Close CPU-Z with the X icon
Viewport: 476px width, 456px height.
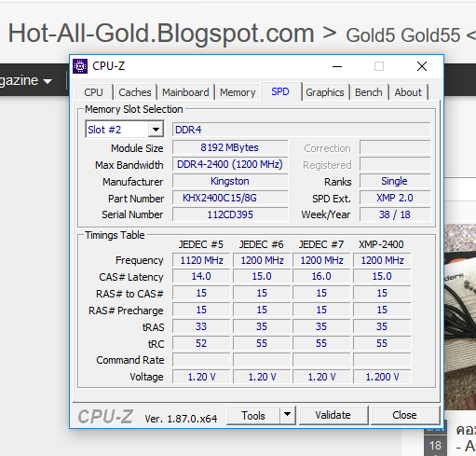tap(422, 66)
